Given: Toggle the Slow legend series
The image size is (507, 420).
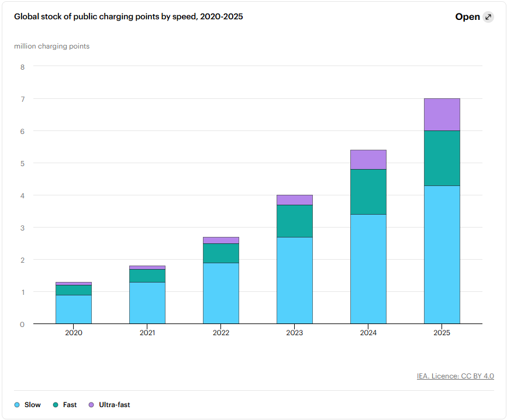Looking at the screenshot, I should tap(28, 405).
